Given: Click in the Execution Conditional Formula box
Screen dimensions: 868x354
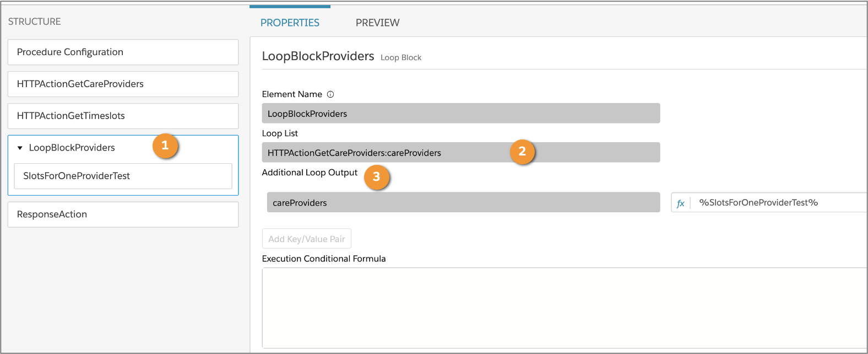Looking at the screenshot, I should click(565, 308).
